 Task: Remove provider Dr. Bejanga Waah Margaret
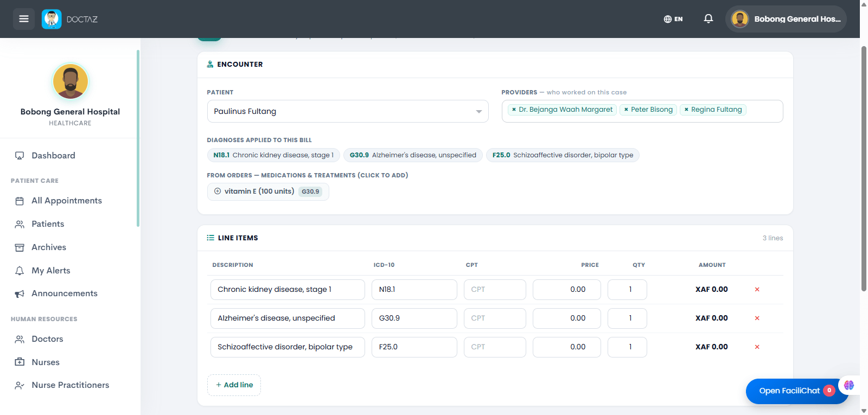pos(514,110)
